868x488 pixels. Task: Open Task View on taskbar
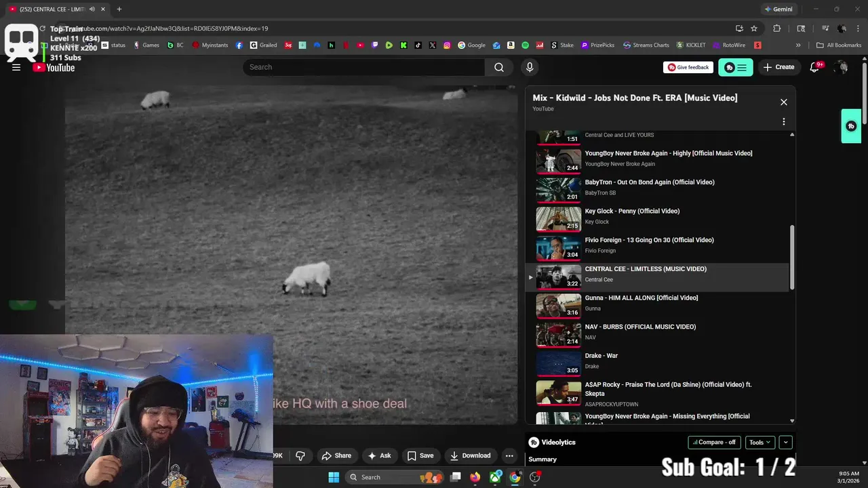pyautogui.click(x=456, y=477)
